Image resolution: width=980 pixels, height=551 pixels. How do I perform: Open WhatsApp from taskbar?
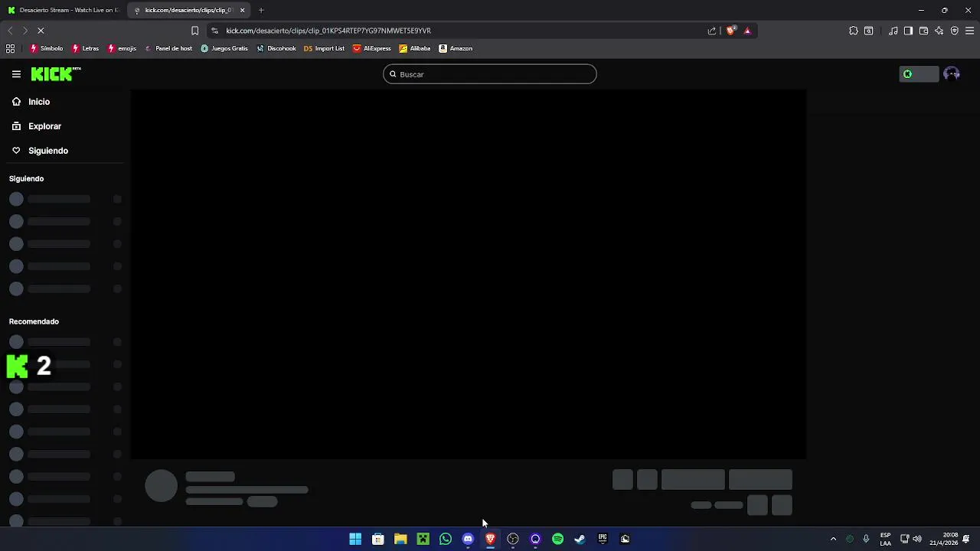click(x=446, y=539)
